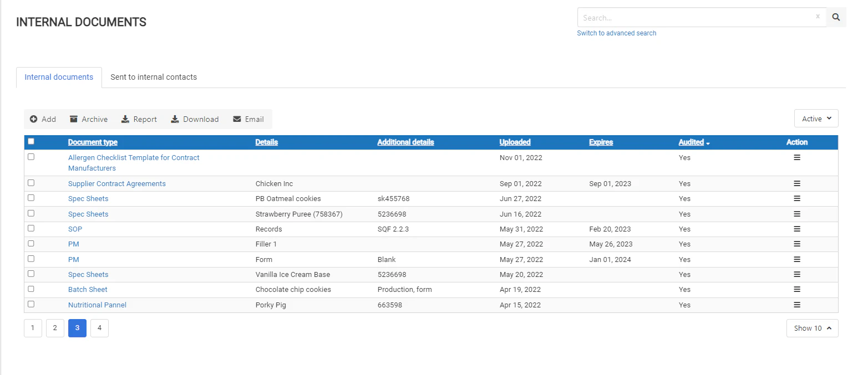This screenshot has width=868, height=375.
Task: Go to page 2 of results
Action: (55, 328)
